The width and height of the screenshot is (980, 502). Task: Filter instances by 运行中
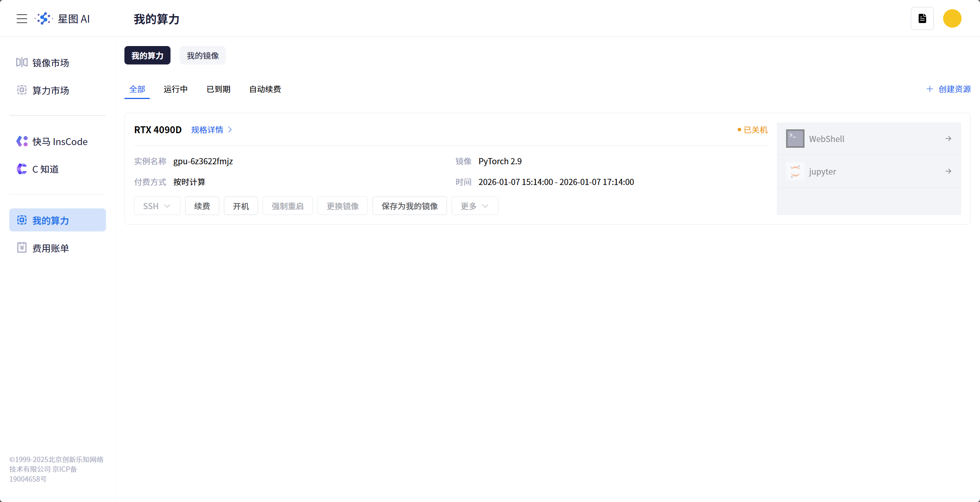pos(175,89)
